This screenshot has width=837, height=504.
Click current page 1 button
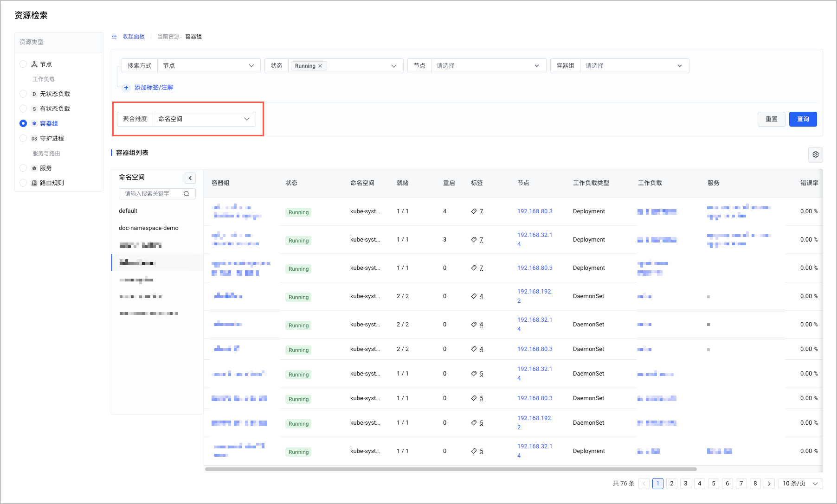tap(658, 484)
